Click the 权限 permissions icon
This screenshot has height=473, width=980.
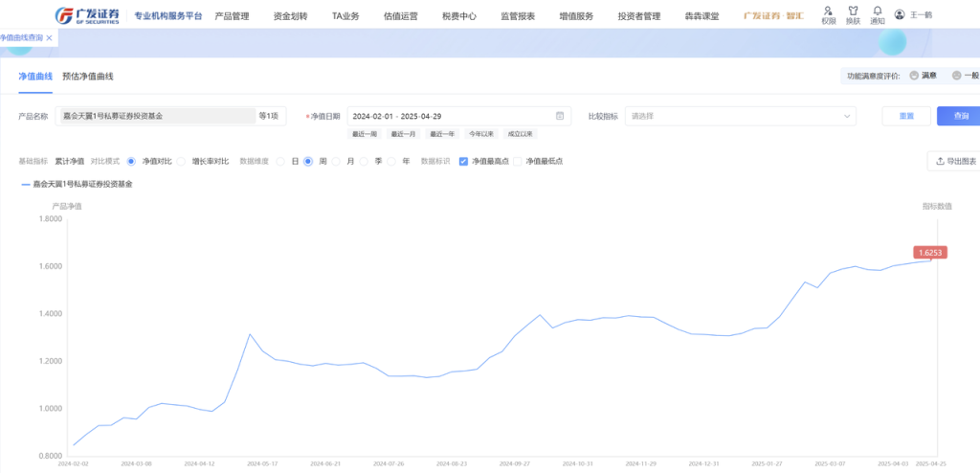point(828,11)
